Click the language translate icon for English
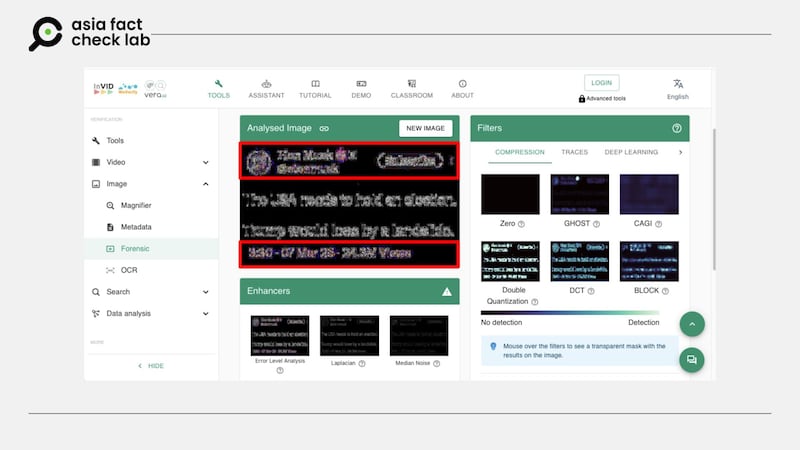Viewport: 800px width, 450px height. point(678,84)
